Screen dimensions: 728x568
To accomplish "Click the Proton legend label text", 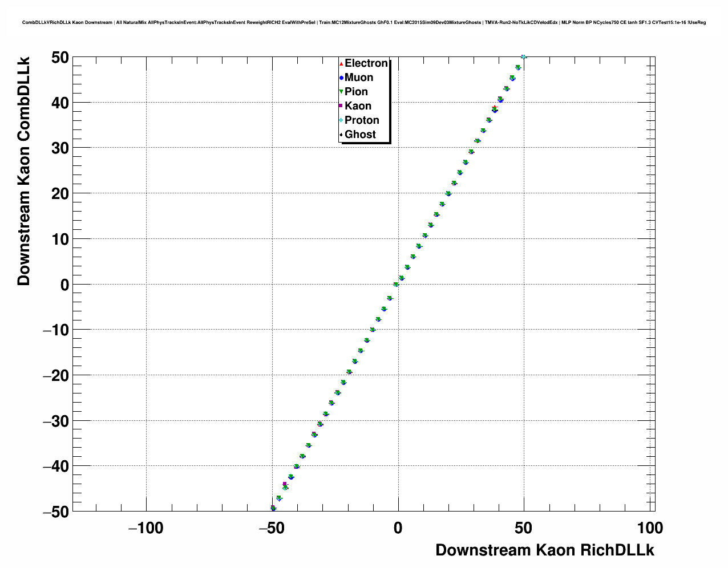I will coord(362,120).
